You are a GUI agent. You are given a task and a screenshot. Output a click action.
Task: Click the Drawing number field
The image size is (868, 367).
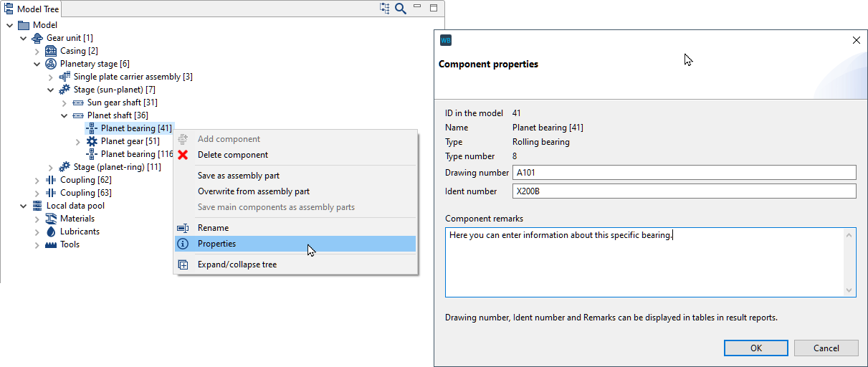(684, 172)
